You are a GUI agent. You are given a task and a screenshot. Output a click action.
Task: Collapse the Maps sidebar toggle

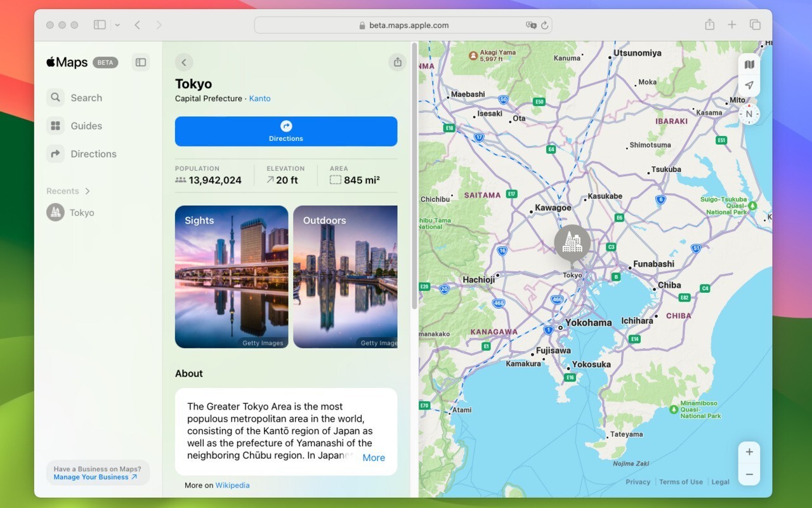click(x=141, y=62)
